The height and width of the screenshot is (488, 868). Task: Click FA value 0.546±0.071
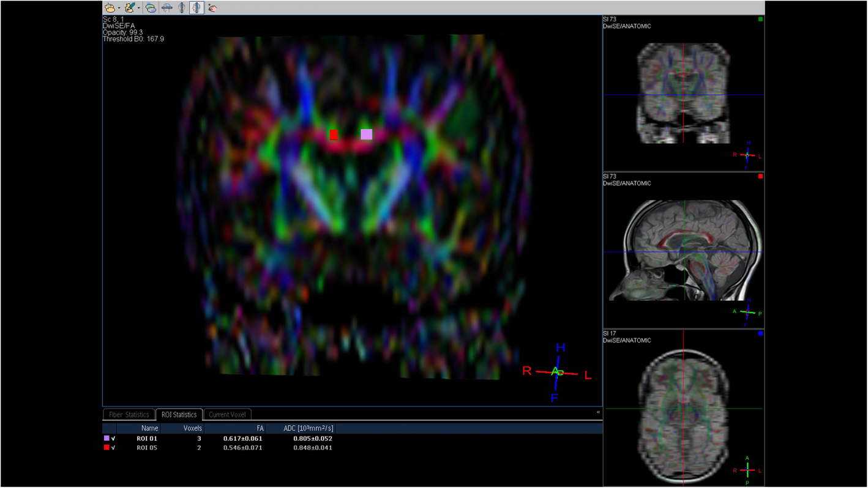point(242,448)
